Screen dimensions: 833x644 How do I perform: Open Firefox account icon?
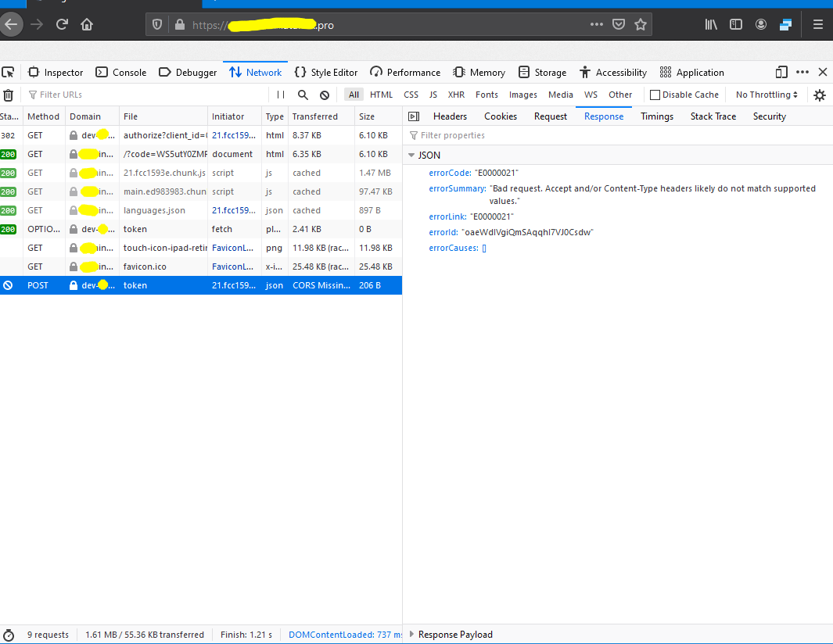coord(761,24)
